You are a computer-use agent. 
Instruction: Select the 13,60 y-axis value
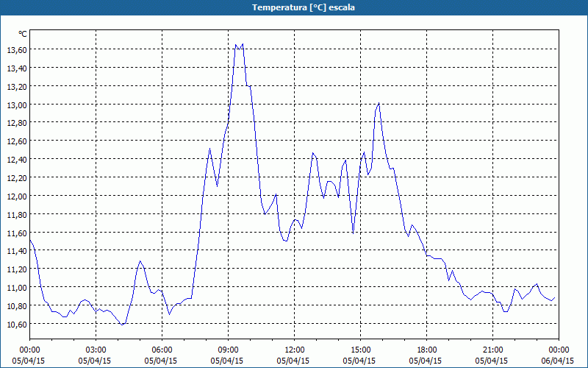(16, 49)
